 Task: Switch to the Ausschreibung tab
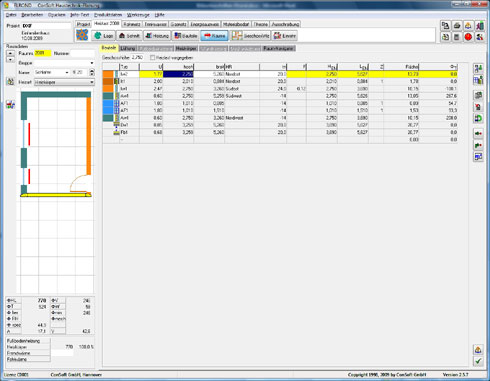[285, 24]
